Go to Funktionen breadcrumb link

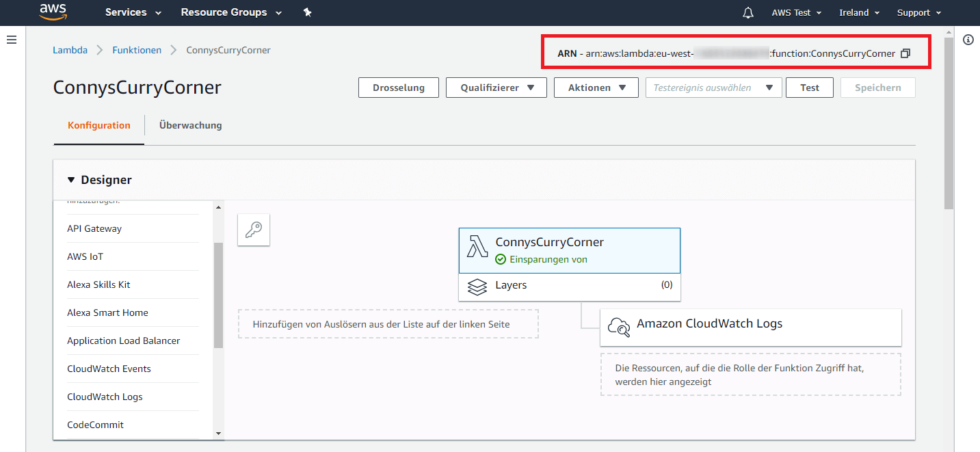point(137,50)
